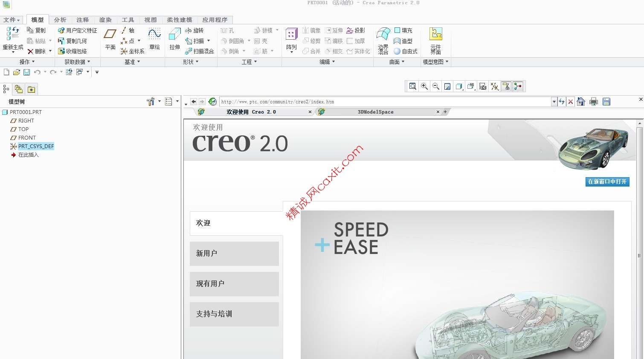The width and height of the screenshot is (644, 359).
Task: Click the 重新生成 (Regenerate) icon
Action: pyautogui.click(x=13, y=33)
